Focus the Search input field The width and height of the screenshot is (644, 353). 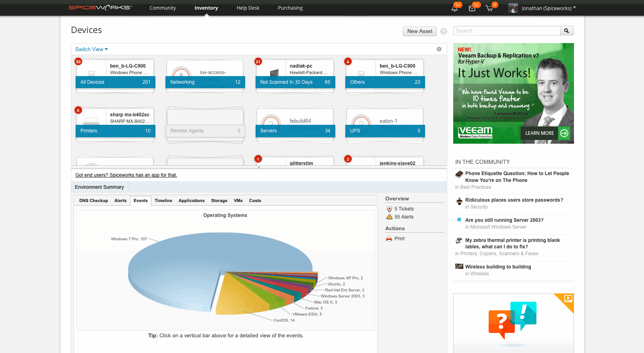click(x=507, y=31)
